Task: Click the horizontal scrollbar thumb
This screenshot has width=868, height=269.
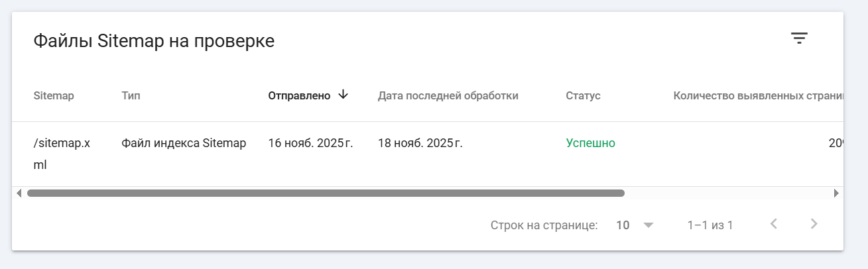Action: coord(325,193)
